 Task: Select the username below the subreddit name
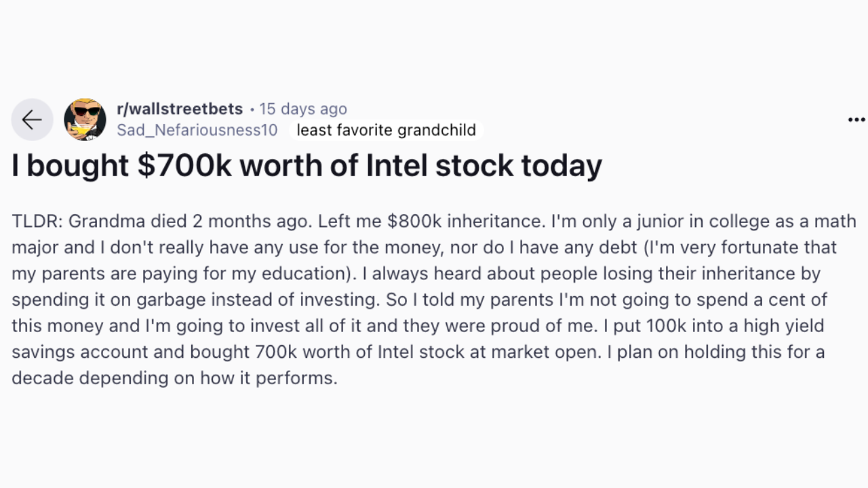[x=197, y=130]
